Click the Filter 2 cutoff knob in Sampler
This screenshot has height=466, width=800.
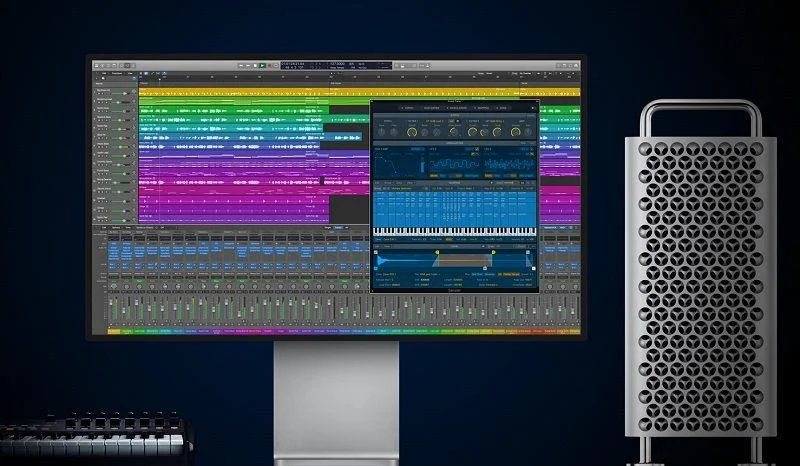pos(472,132)
